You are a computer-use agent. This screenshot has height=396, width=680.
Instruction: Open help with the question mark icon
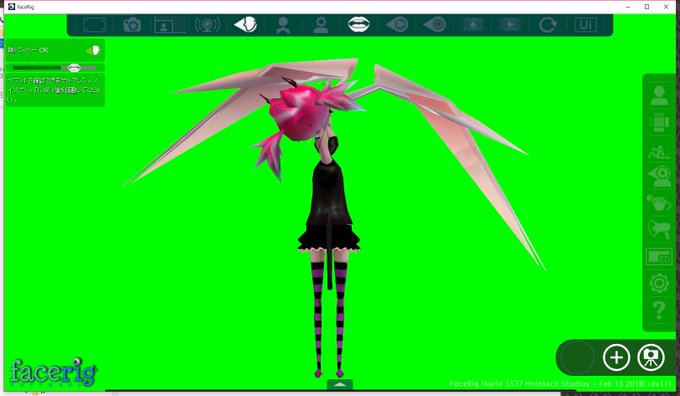659,310
